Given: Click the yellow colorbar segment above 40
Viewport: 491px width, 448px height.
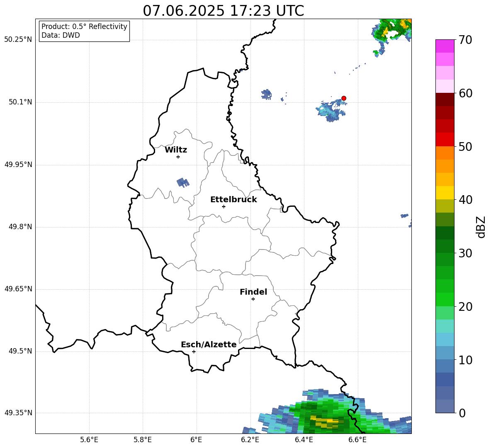Looking at the screenshot, I should [445, 193].
